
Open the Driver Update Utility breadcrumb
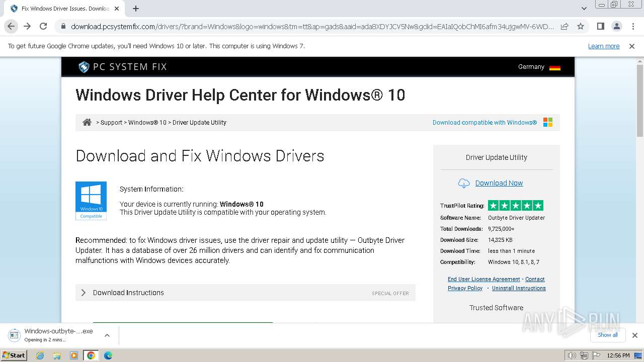(x=199, y=123)
